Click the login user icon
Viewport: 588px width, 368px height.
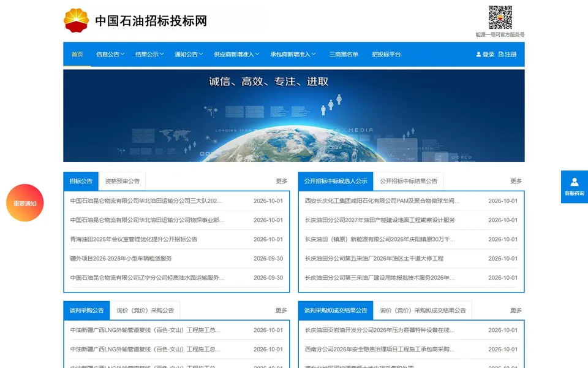tap(478, 55)
